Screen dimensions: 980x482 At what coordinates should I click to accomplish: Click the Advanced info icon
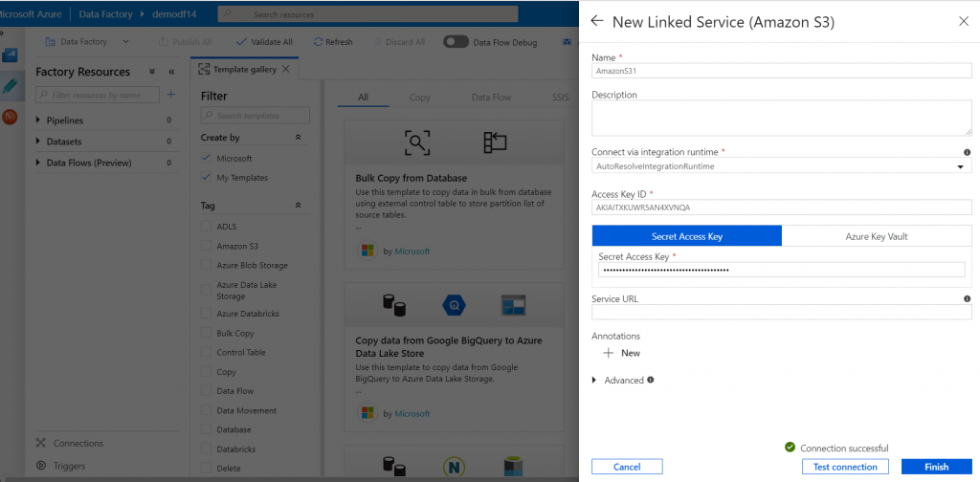click(651, 379)
